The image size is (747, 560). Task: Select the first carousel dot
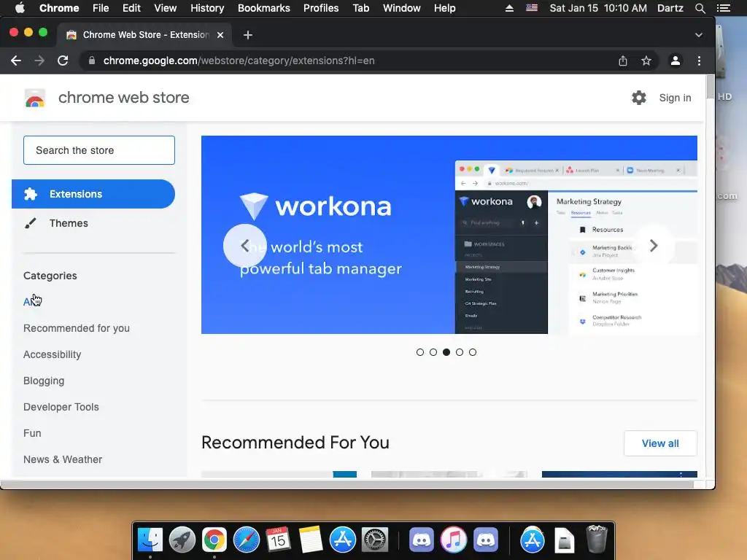(x=419, y=352)
